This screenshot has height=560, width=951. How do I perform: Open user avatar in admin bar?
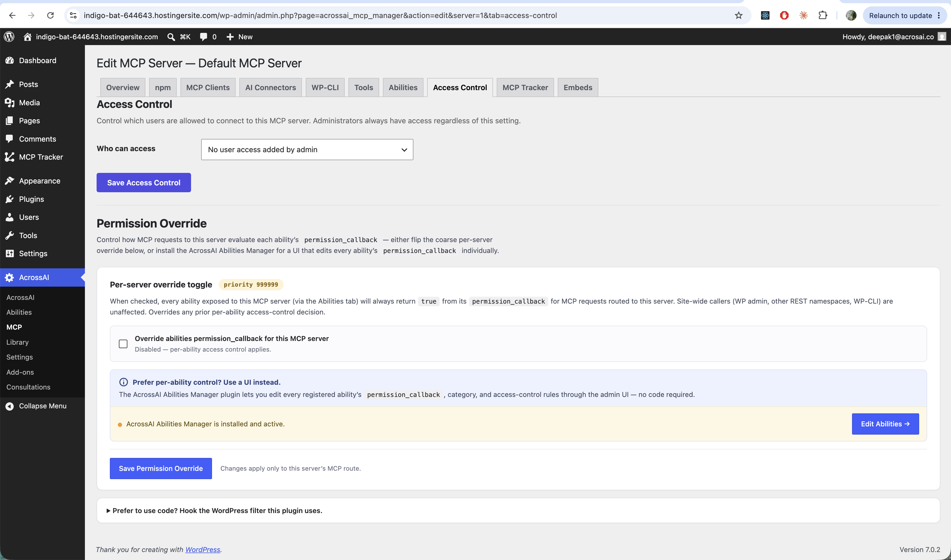click(x=942, y=37)
